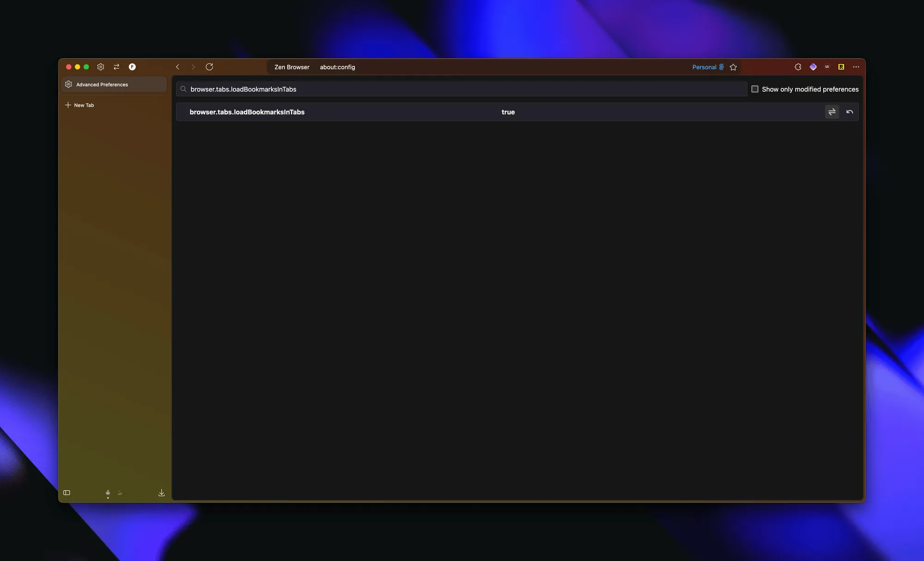The width and height of the screenshot is (924, 561).
Task: Click inside the preference search field
Action: coord(416,89)
